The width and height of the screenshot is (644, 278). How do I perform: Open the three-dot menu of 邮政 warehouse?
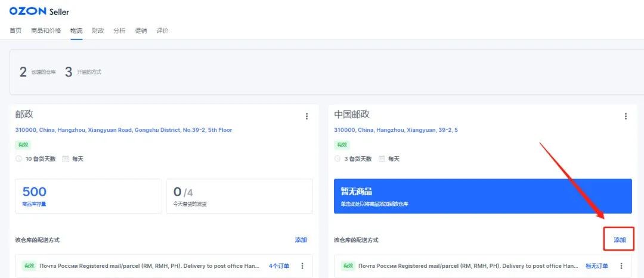point(306,116)
